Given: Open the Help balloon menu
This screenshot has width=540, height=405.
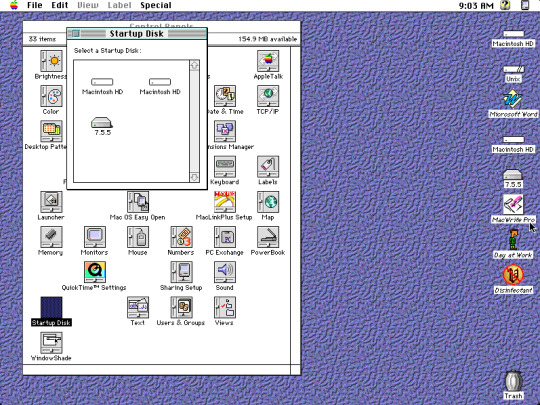Looking at the screenshot, I should coord(505,5).
